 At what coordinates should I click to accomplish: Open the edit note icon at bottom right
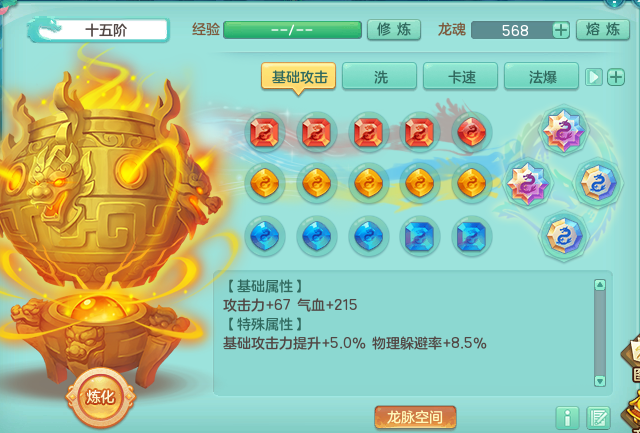click(598, 417)
